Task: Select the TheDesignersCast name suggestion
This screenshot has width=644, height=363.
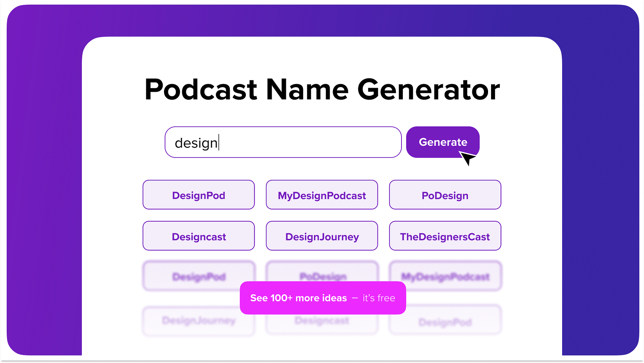Action: 444,236
